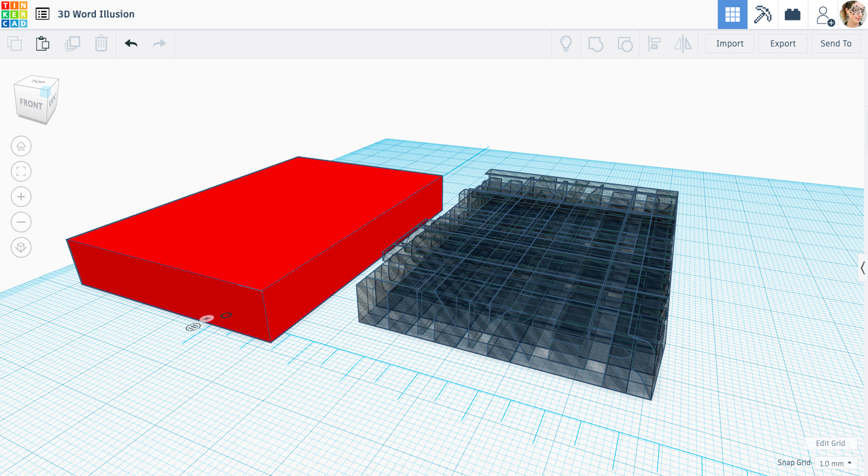868x476 pixels.
Task: Open the Align tool
Action: coord(654,43)
